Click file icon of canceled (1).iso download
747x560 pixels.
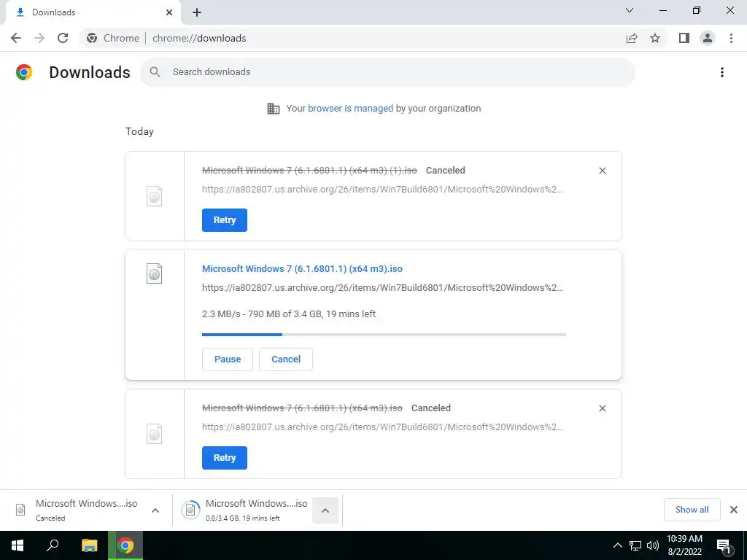(x=155, y=196)
